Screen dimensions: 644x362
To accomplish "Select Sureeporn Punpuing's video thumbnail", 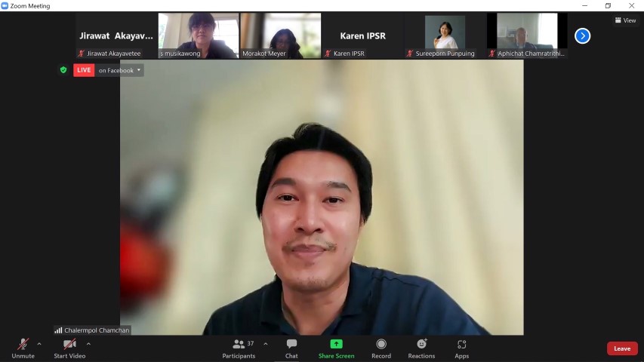I will [445, 35].
